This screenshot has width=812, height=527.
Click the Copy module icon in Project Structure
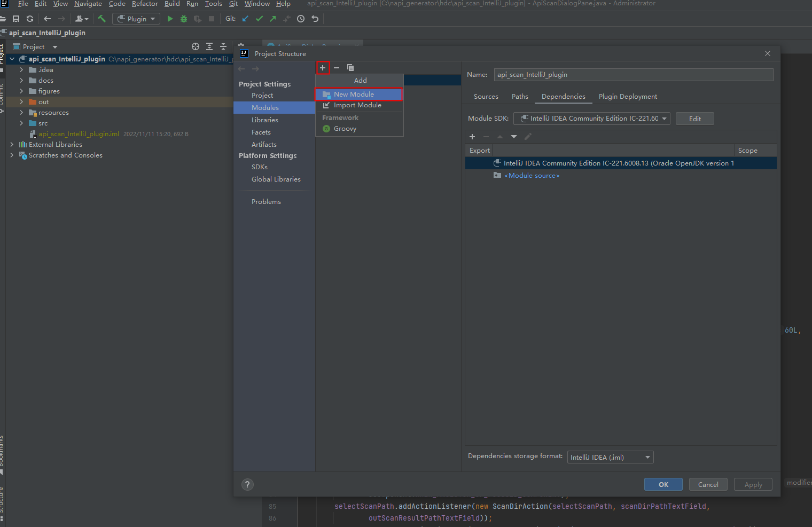pos(350,68)
